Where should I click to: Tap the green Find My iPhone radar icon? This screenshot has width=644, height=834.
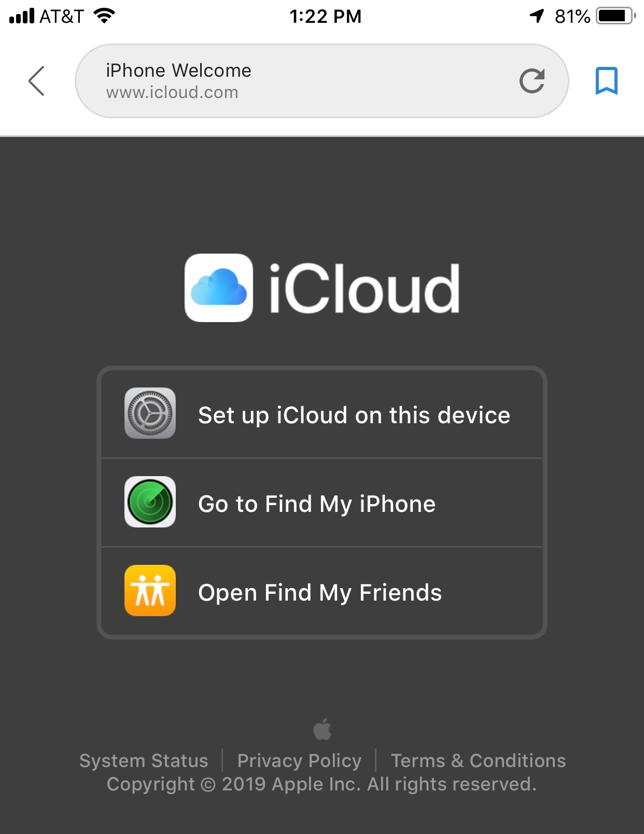click(150, 502)
